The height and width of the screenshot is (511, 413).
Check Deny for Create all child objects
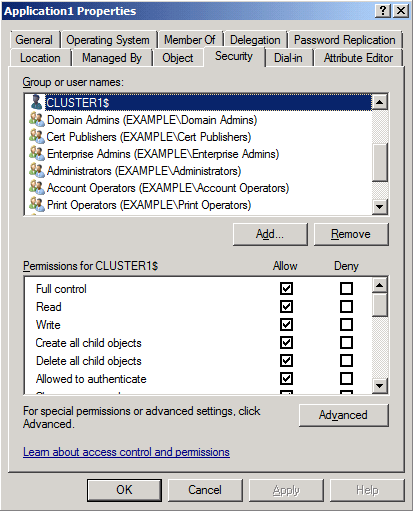click(x=346, y=342)
